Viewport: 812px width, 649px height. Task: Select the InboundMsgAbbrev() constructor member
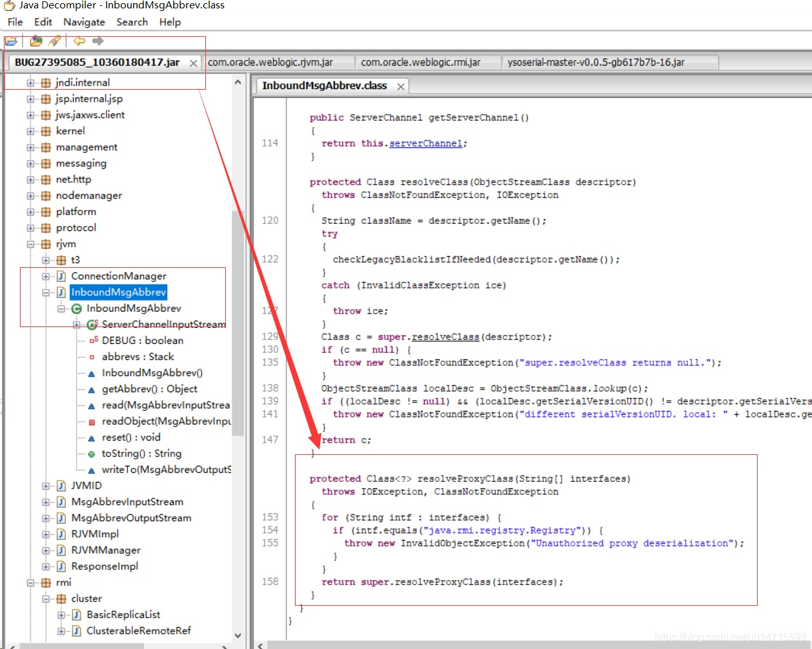pos(152,373)
